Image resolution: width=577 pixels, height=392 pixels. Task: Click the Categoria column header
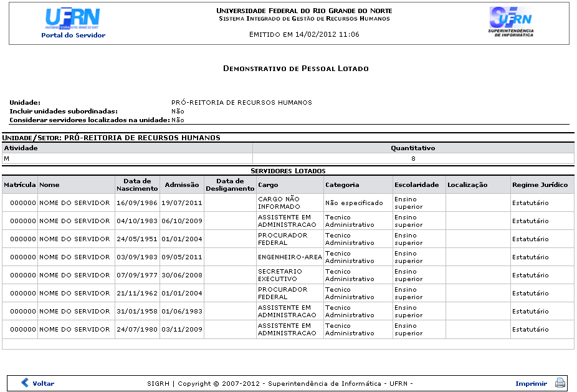click(342, 185)
